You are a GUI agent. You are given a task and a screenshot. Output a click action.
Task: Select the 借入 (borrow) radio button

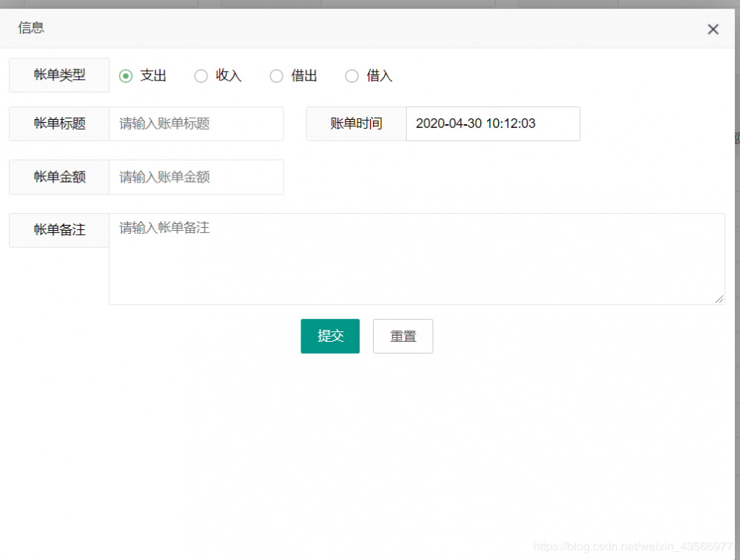(351, 75)
